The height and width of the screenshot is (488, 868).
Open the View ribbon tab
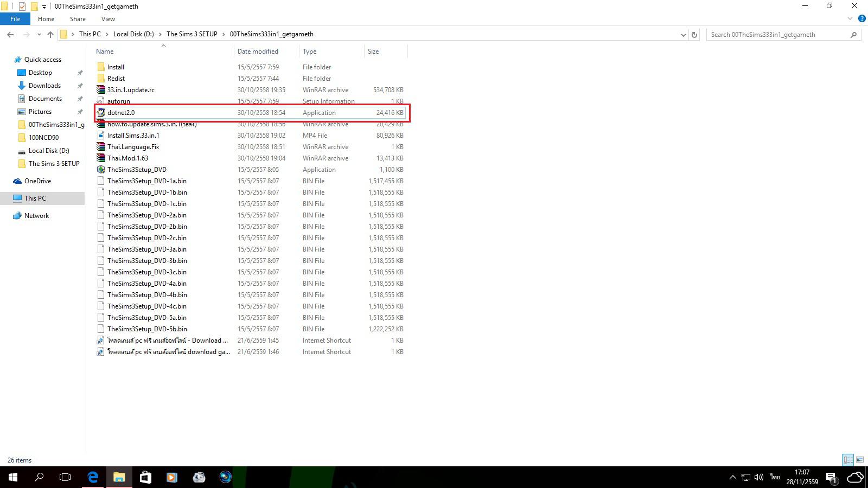(108, 19)
